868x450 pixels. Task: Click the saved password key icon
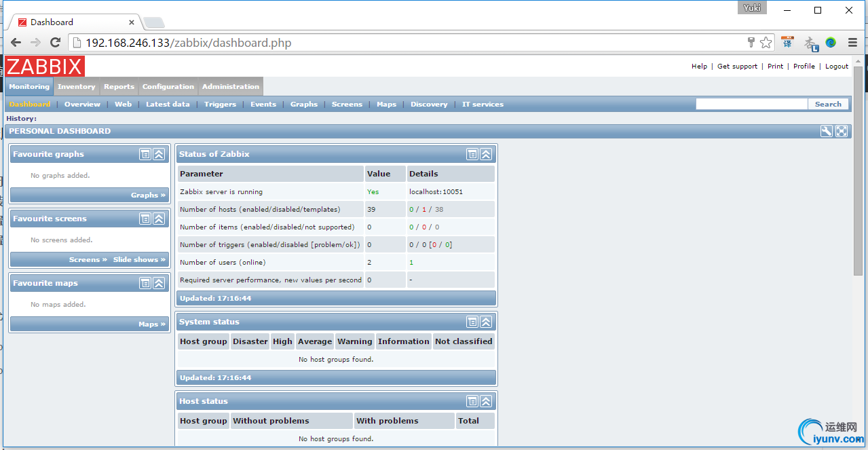coord(751,42)
